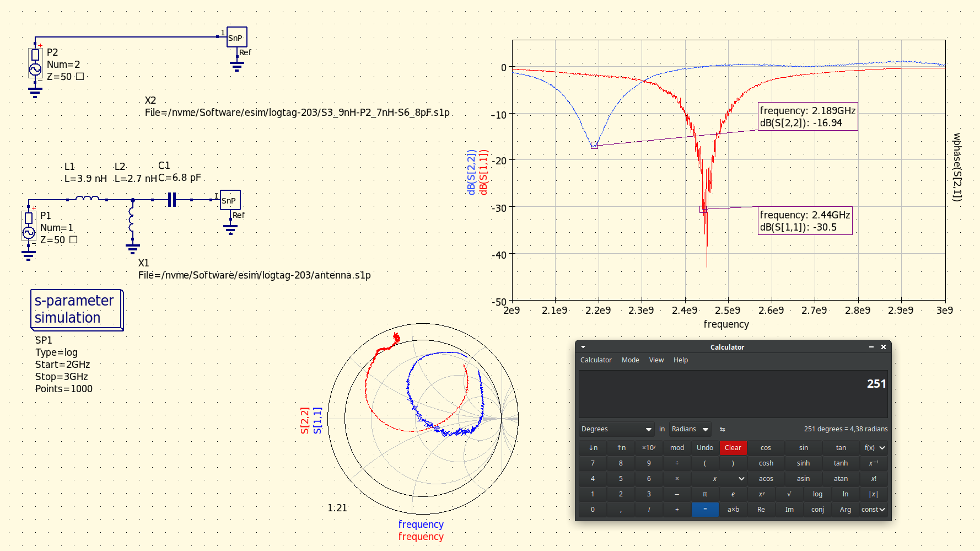Select inductor L1 symbol in schematic

[x=87, y=199]
